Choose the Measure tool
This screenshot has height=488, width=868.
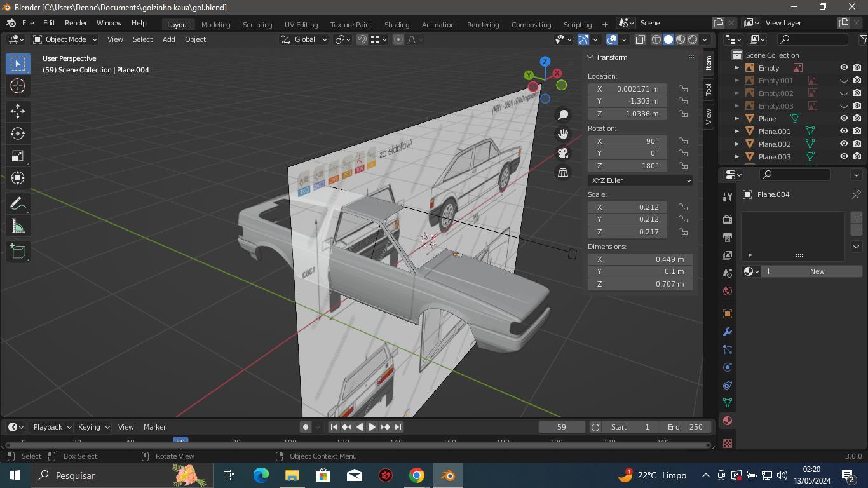tap(18, 226)
